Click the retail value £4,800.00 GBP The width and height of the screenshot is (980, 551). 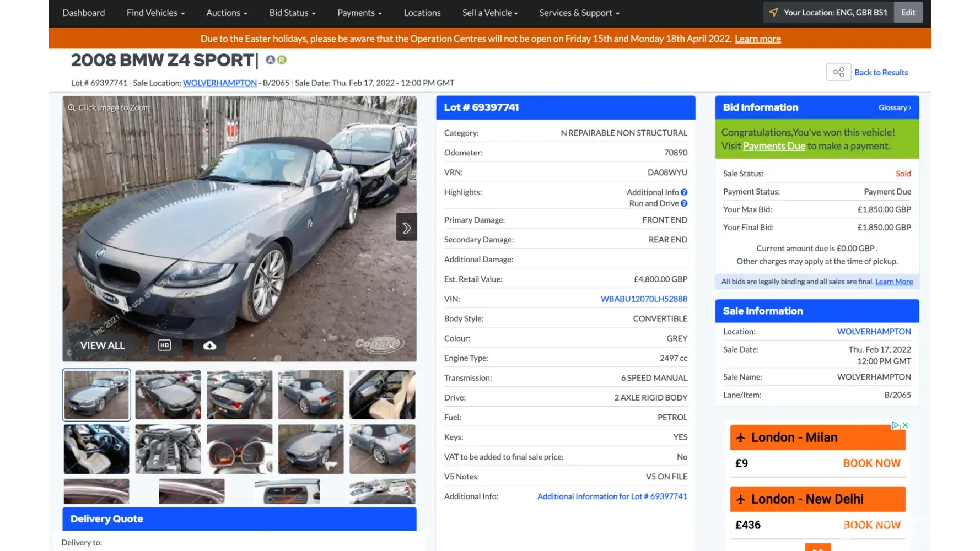(660, 279)
